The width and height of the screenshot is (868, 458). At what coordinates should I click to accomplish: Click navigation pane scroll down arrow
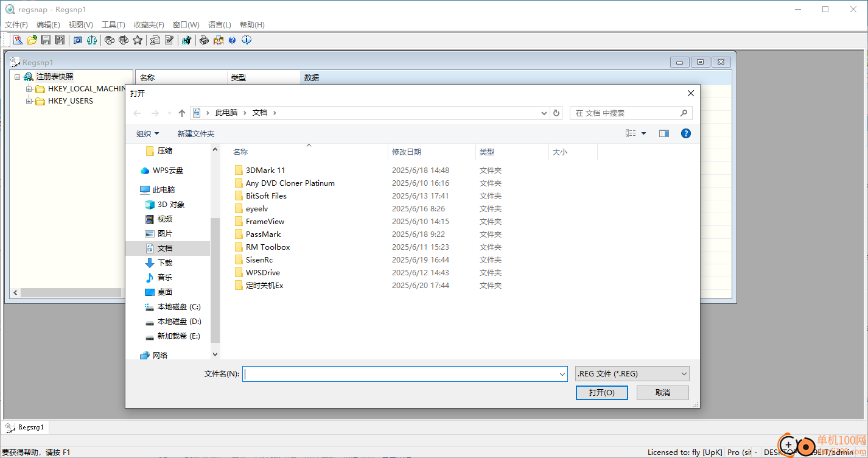[215, 354]
